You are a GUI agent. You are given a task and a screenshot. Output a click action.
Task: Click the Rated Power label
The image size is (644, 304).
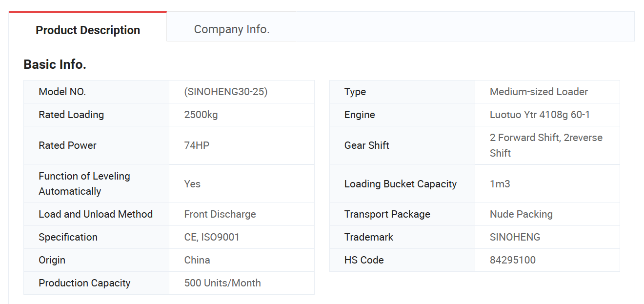pyautogui.click(x=67, y=145)
